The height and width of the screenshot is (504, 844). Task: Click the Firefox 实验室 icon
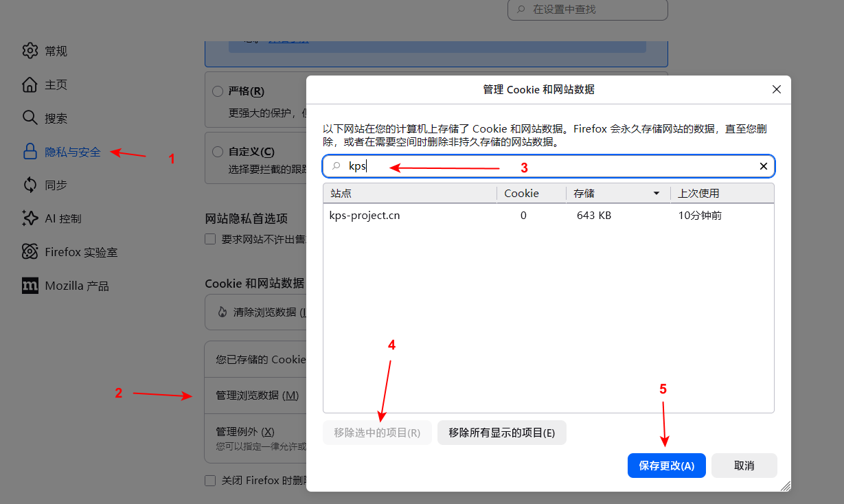tap(30, 252)
